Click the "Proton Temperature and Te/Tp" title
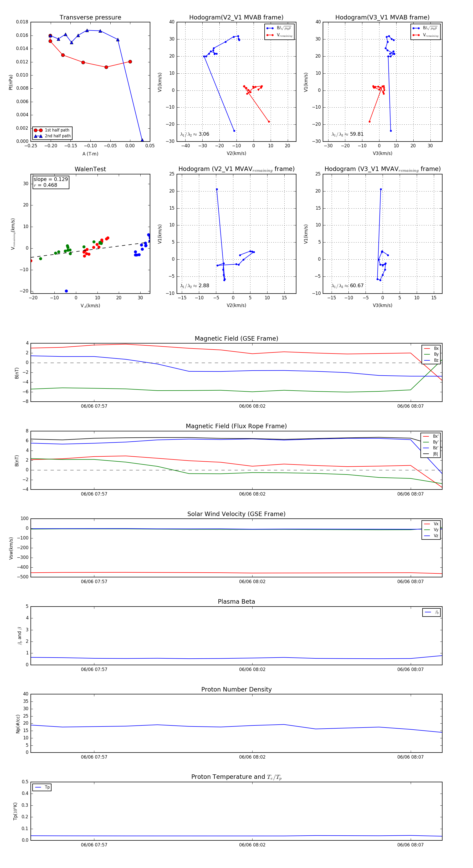The height and width of the screenshot is (868, 473). click(x=236, y=777)
